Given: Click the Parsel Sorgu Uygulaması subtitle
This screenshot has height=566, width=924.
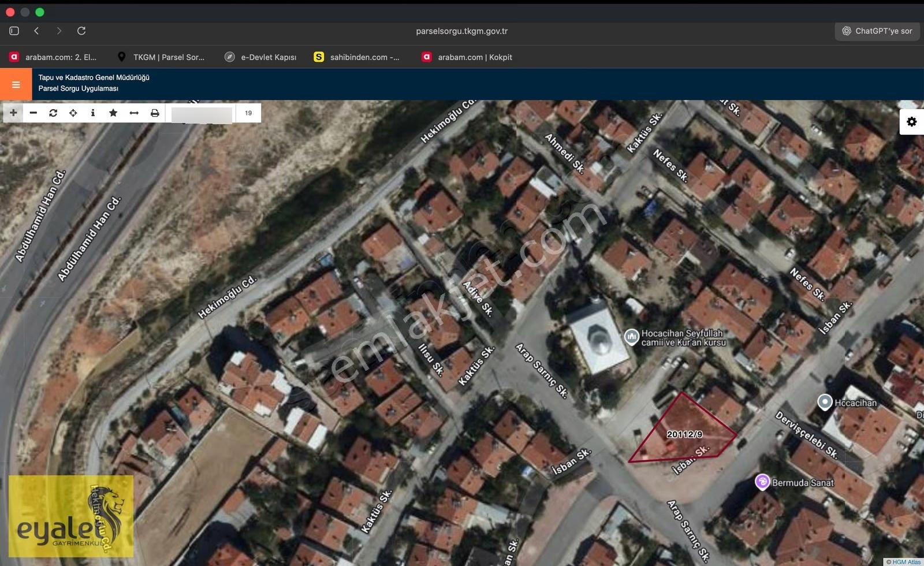Looking at the screenshot, I should click(x=79, y=88).
